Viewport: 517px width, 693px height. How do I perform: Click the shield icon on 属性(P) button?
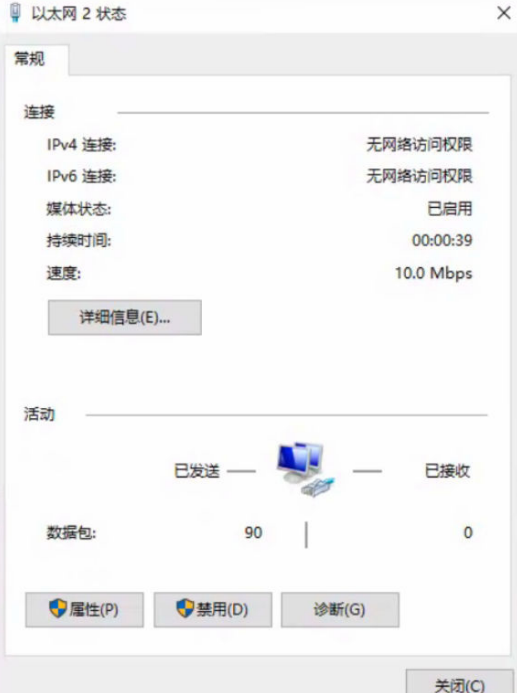pos(58,609)
